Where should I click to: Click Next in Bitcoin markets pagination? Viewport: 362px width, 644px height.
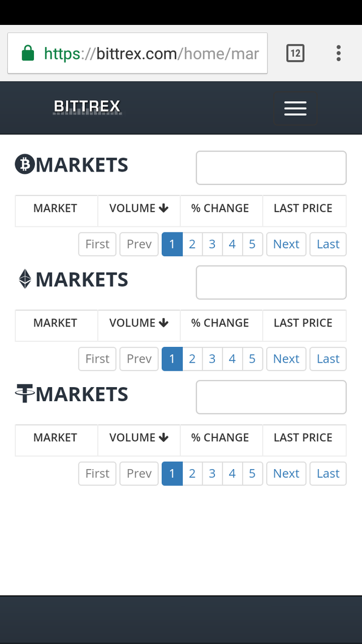pos(286,244)
